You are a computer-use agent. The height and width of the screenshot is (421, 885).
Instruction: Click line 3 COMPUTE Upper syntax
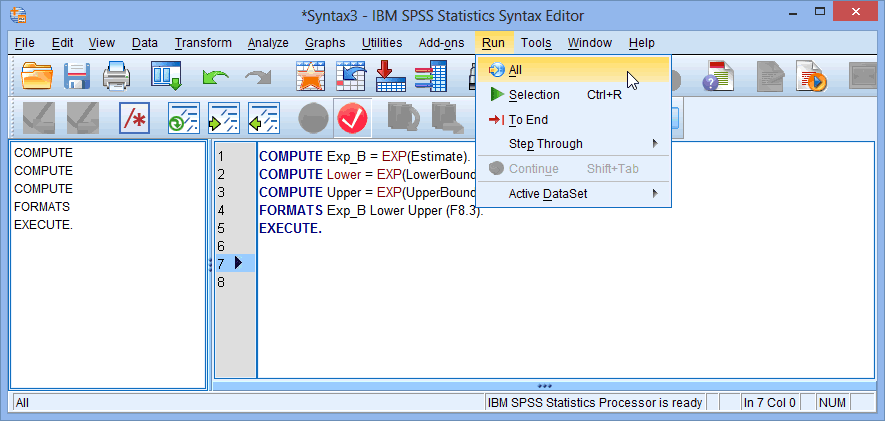coord(367,192)
